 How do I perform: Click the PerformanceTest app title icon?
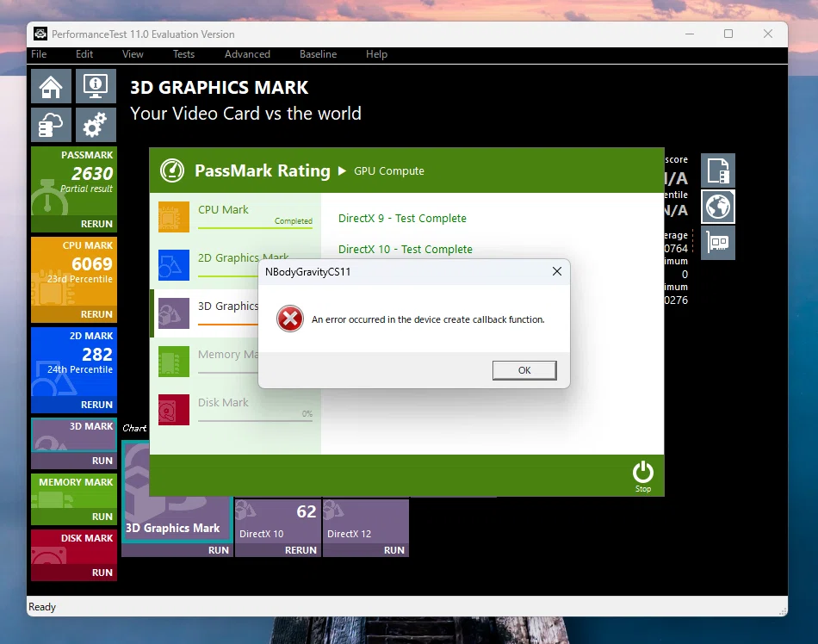[x=40, y=34]
